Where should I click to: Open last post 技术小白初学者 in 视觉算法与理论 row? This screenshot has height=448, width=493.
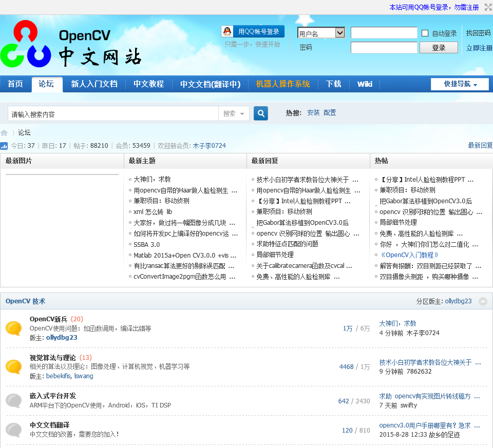click(x=430, y=362)
